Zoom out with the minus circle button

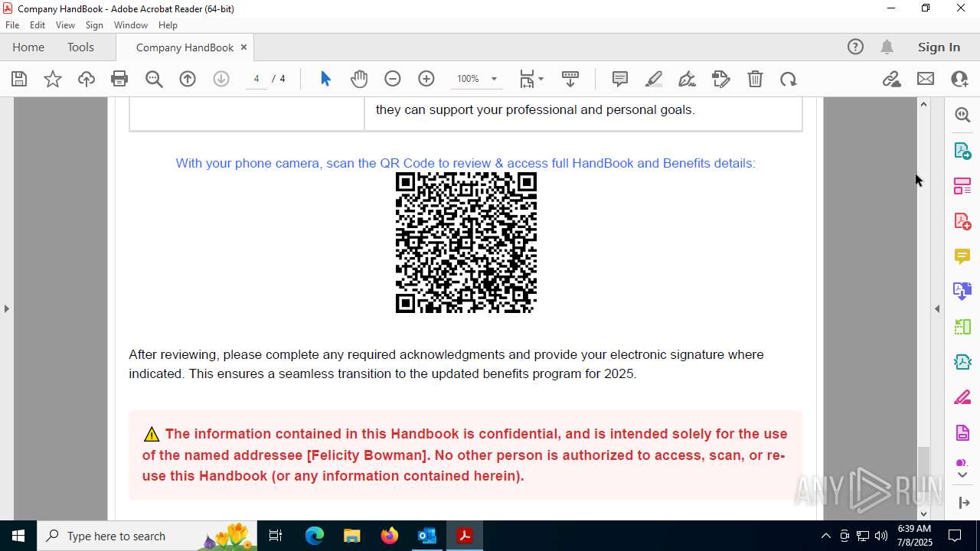(393, 79)
